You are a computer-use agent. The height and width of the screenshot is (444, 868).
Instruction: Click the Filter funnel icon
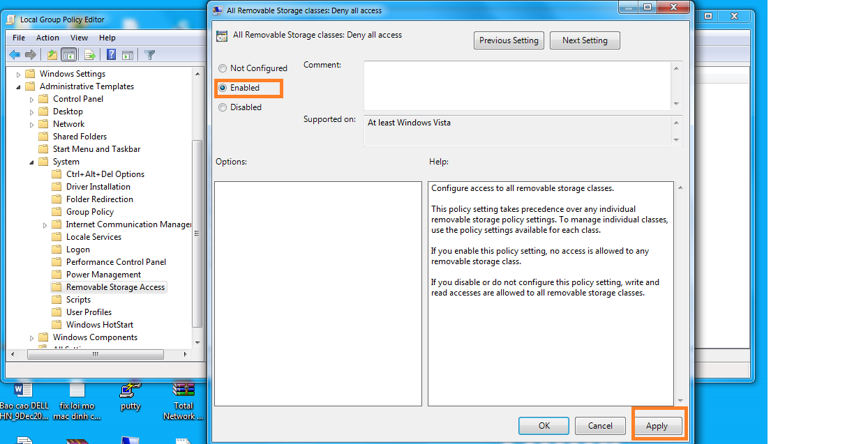149,55
